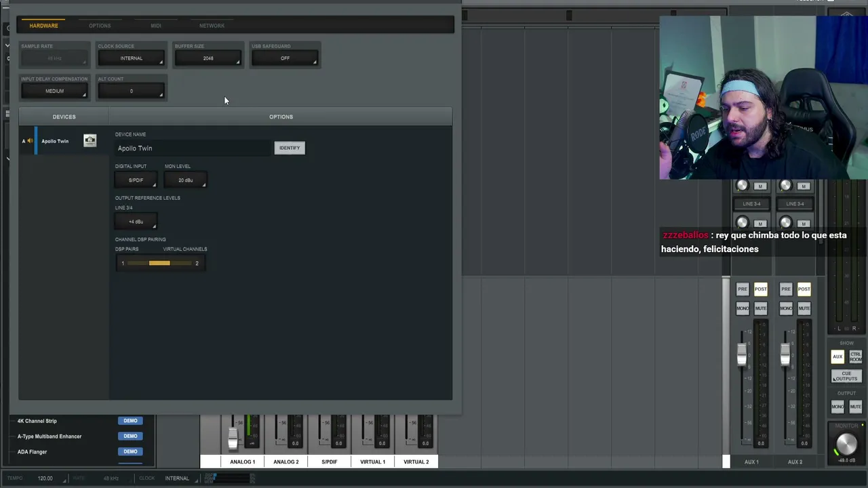Screen dimensions: 868x488
Task: Open the Clock Source dropdown set to Internal
Action: (132, 58)
